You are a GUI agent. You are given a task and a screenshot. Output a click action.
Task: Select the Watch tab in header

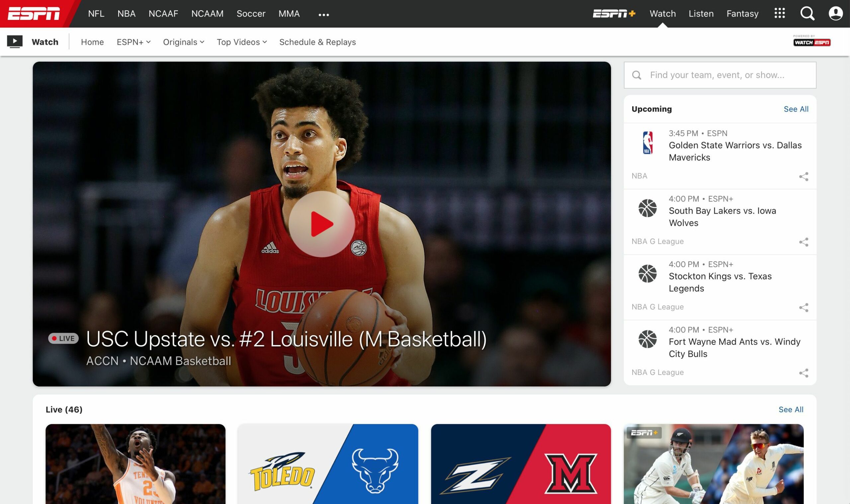663,14
